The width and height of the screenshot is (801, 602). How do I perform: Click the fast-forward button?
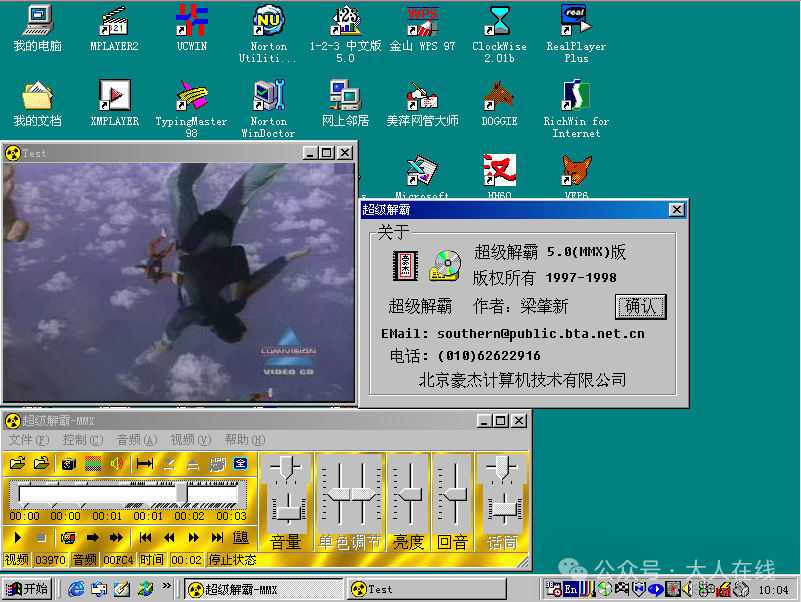194,538
